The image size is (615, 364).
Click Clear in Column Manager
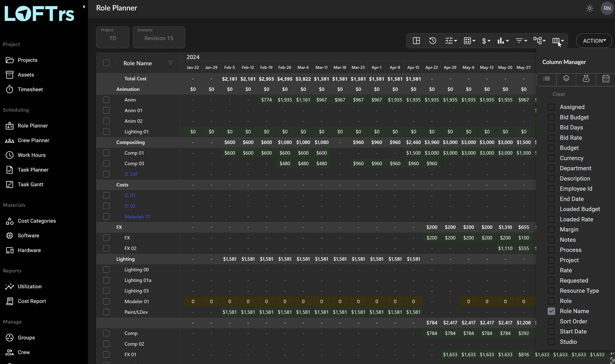pyautogui.click(x=559, y=94)
